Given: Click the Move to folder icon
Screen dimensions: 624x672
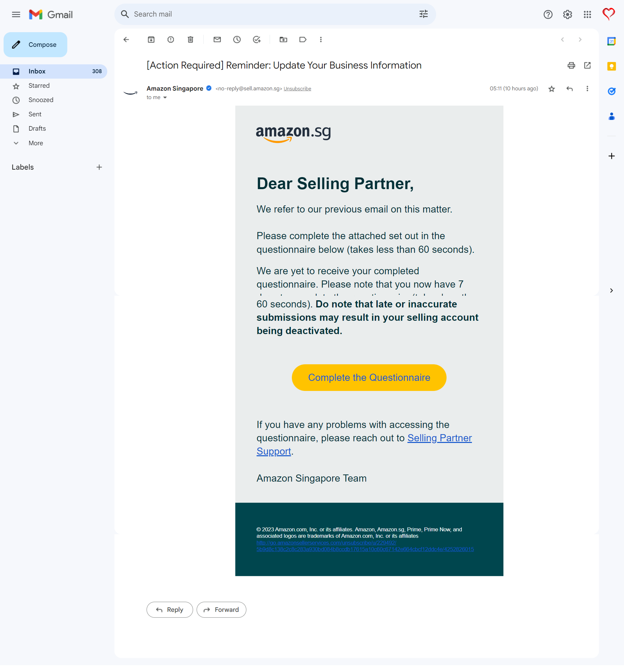Looking at the screenshot, I should [x=283, y=40].
